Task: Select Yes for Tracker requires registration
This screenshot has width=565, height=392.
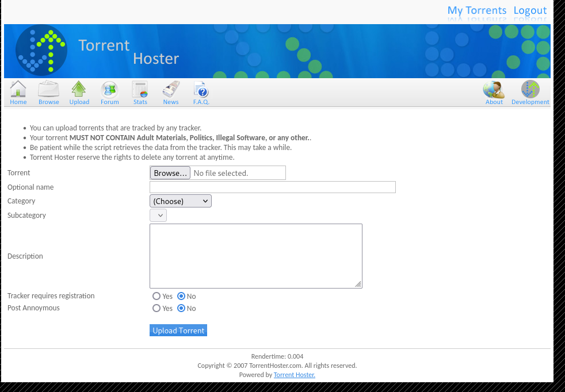Action: click(x=156, y=297)
